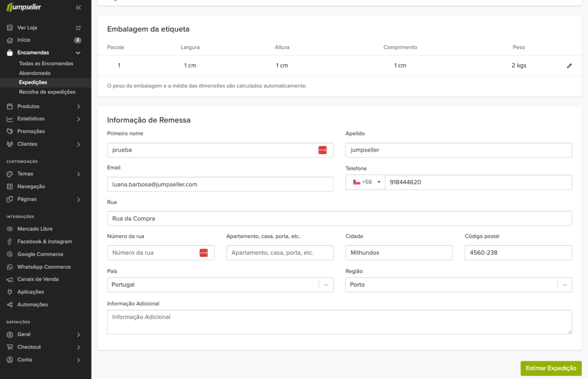
Task: Expand the Conta submenu chevron
Action: click(x=79, y=360)
